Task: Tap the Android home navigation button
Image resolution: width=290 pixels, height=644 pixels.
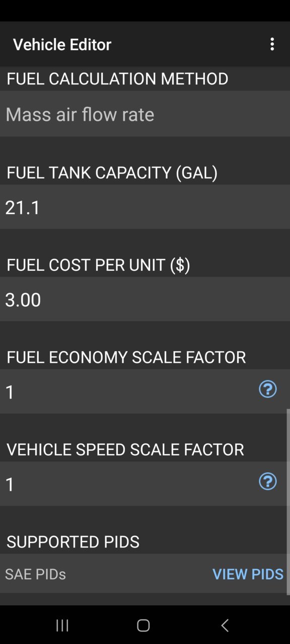Action: [x=143, y=625]
